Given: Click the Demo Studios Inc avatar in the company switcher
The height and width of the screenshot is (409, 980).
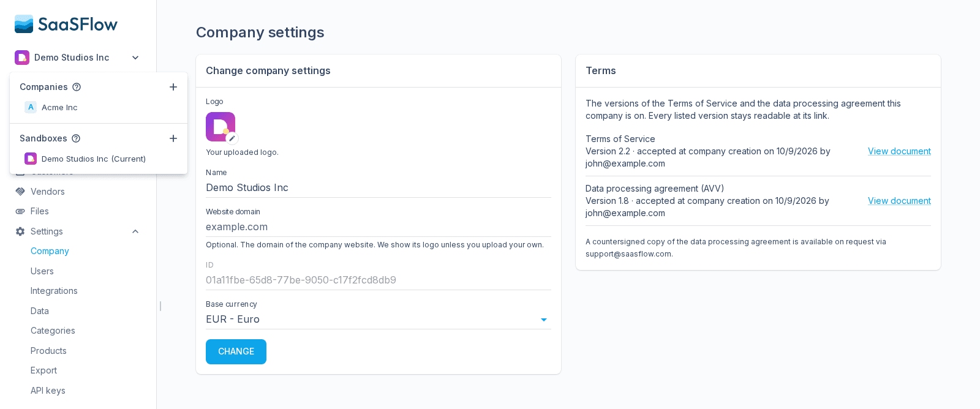Looking at the screenshot, I should (x=22, y=58).
